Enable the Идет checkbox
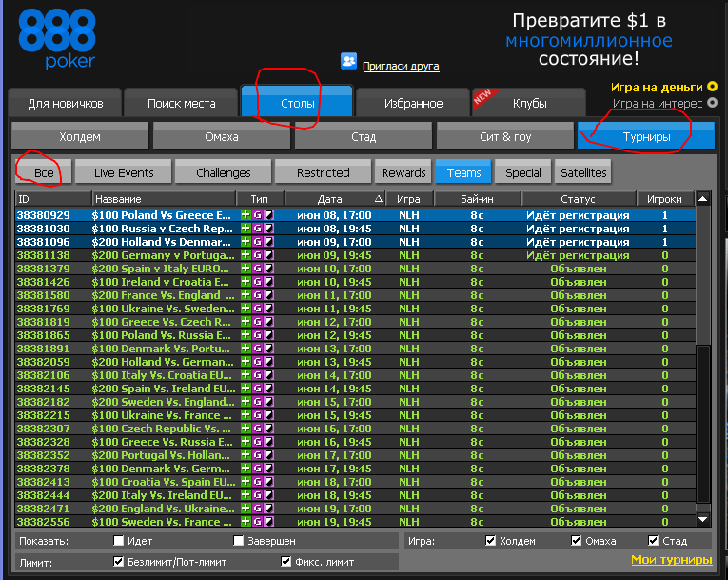 118,541
